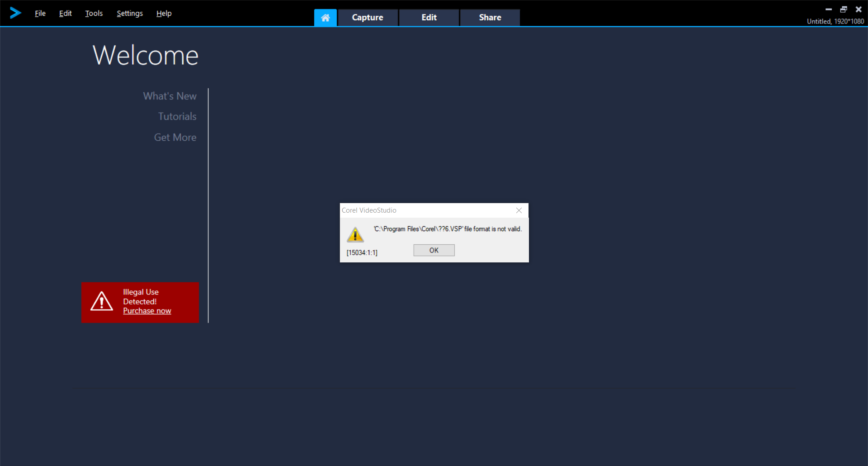Restore down the VideoStudio window

pyautogui.click(x=843, y=9)
